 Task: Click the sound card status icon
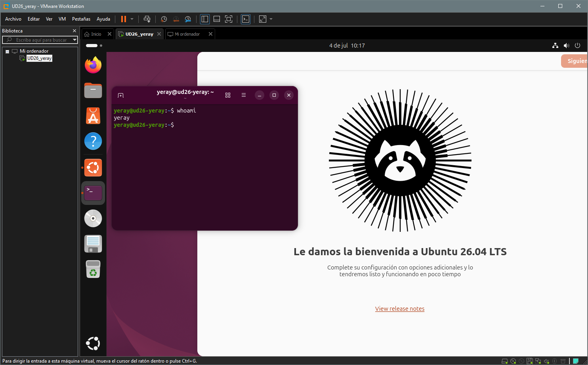point(546,361)
